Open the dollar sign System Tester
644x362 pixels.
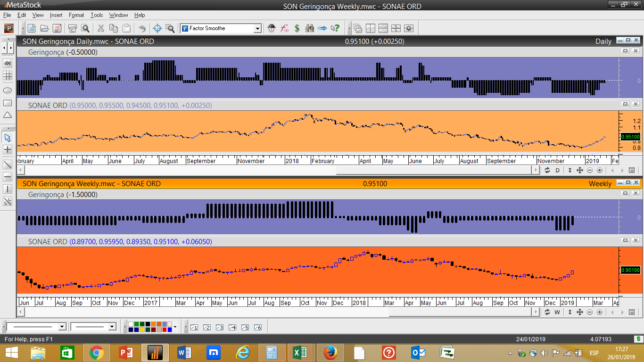297,28
